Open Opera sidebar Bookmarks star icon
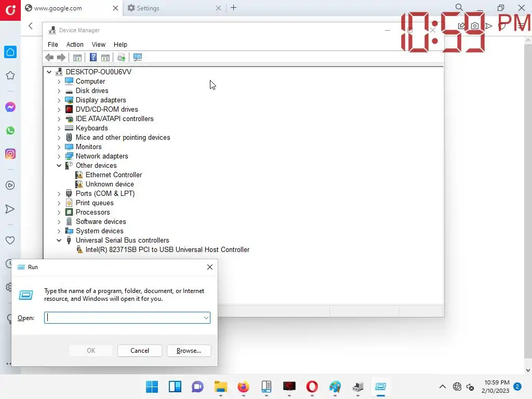 coord(10,75)
